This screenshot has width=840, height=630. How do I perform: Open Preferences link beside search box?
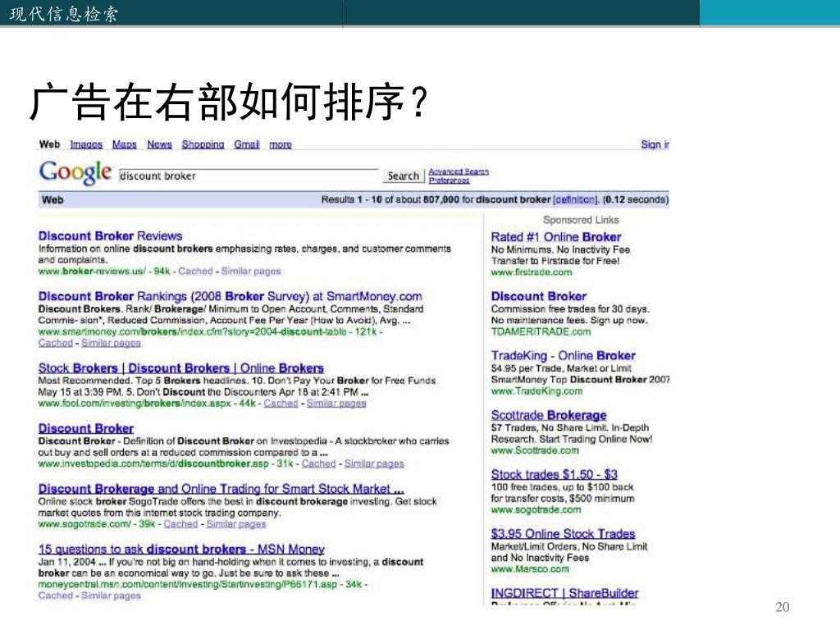pyautogui.click(x=449, y=180)
